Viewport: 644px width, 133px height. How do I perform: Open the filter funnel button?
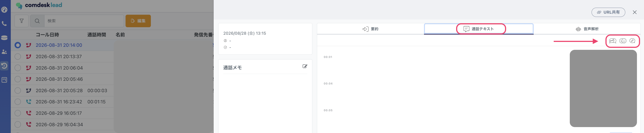(22, 21)
